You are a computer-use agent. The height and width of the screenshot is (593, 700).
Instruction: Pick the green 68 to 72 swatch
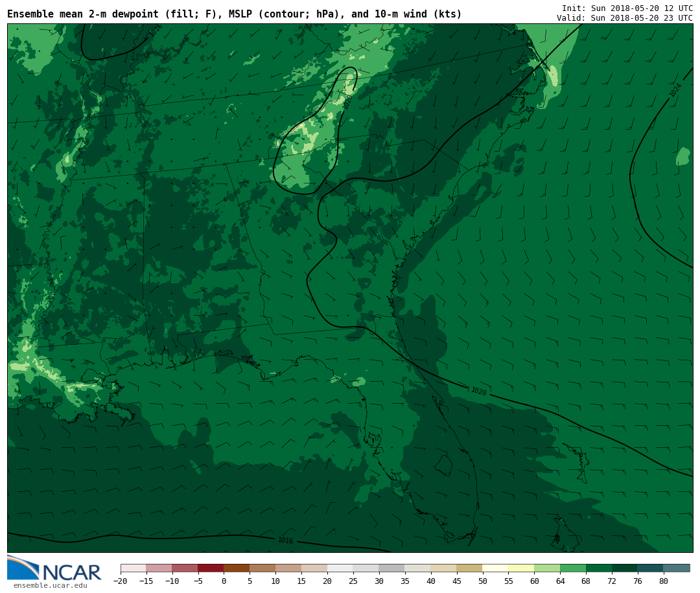pyautogui.click(x=599, y=568)
